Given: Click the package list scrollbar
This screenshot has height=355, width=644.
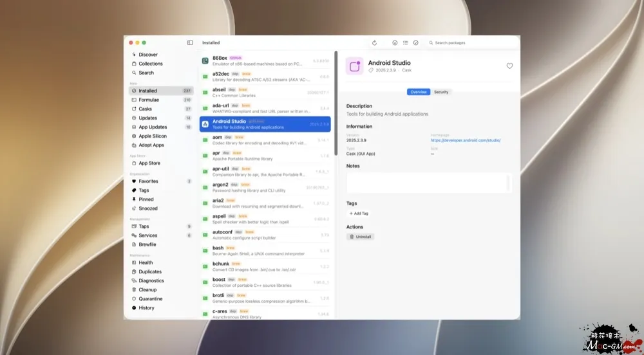Looking at the screenshot, I should [x=336, y=102].
